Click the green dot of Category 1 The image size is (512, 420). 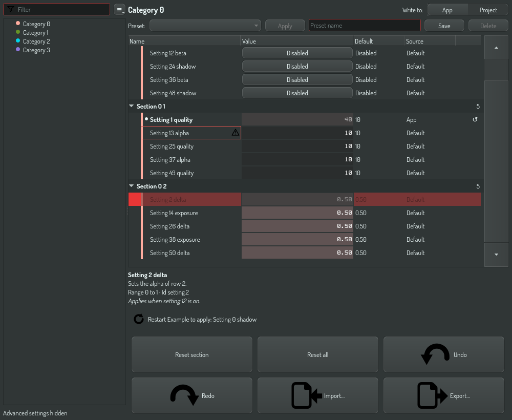coord(18,32)
